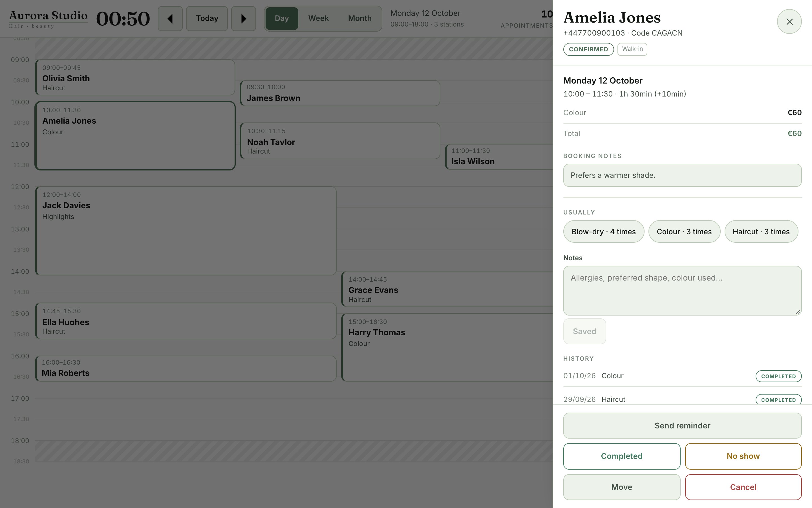Mark appointment as Completed

[x=622, y=456]
